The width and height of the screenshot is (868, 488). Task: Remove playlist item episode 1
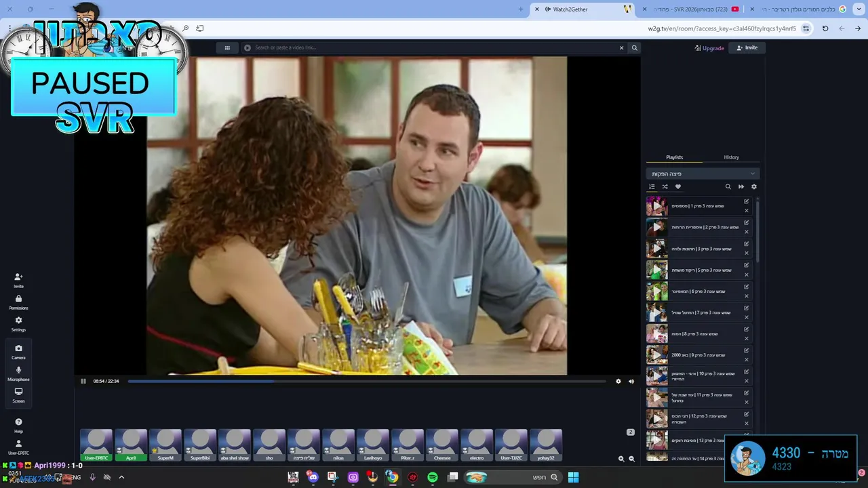(x=747, y=211)
